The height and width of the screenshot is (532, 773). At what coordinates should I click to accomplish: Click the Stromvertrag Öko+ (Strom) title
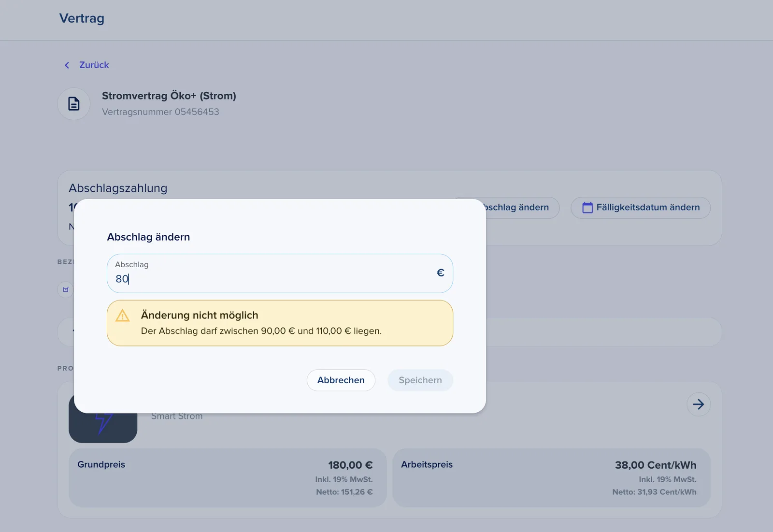[169, 96]
